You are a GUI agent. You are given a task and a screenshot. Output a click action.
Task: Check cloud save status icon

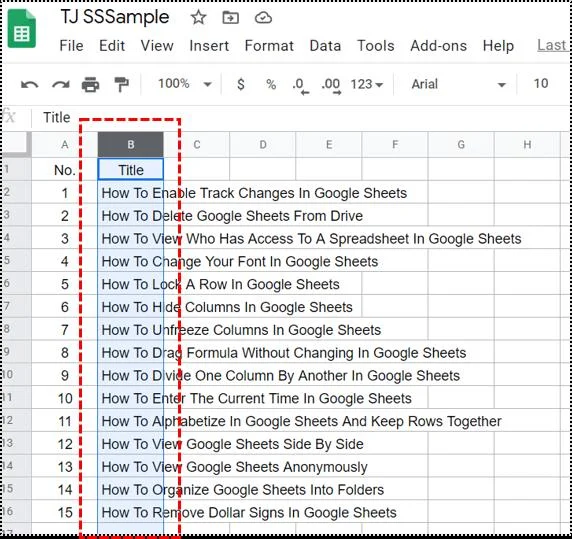[x=263, y=17]
